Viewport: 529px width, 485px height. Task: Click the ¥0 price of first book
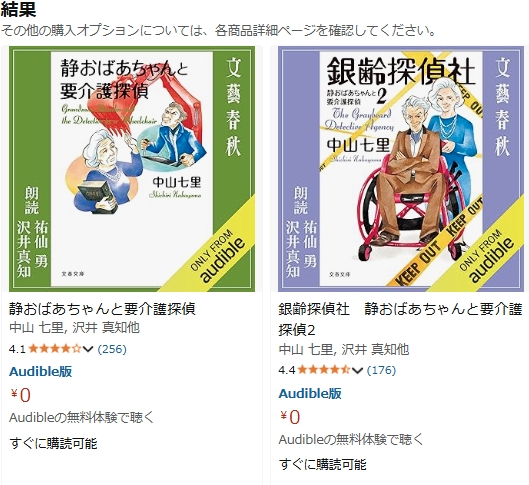(21, 395)
